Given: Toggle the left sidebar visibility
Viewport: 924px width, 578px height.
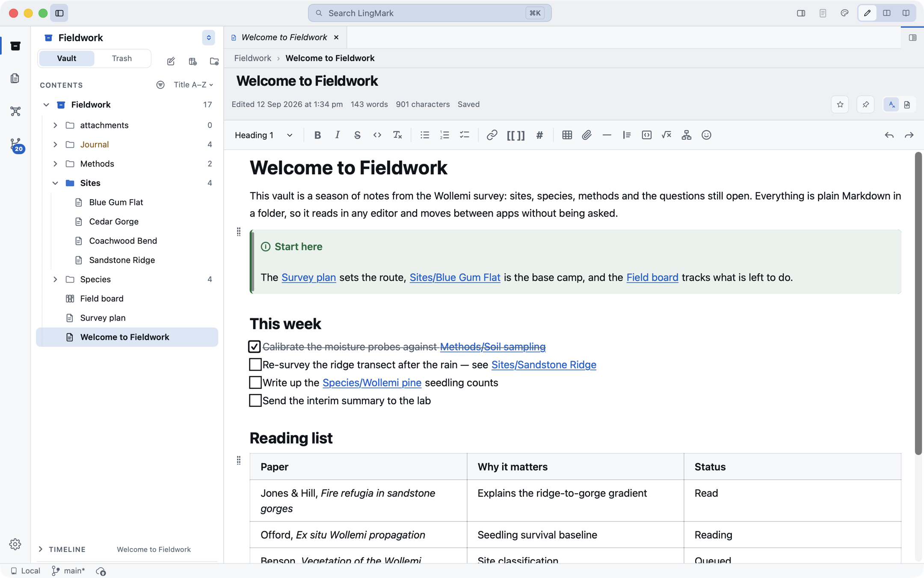Looking at the screenshot, I should pyautogui.click(x=59, y=13).
